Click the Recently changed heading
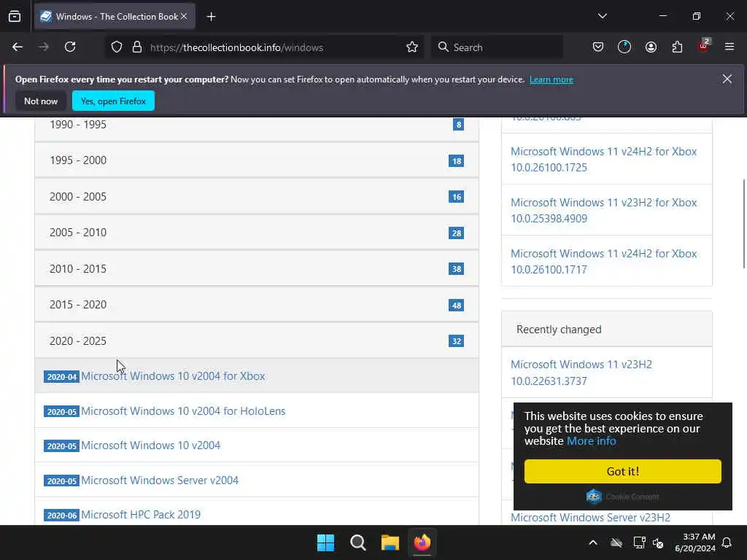The height and width of the screenshot is (560, 747). click(559, 330)
